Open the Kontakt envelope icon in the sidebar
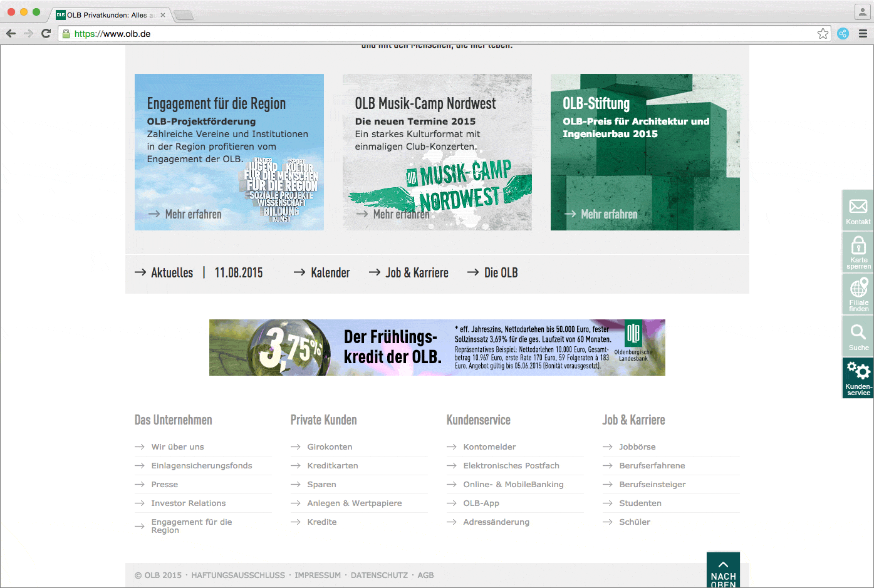 857,210
